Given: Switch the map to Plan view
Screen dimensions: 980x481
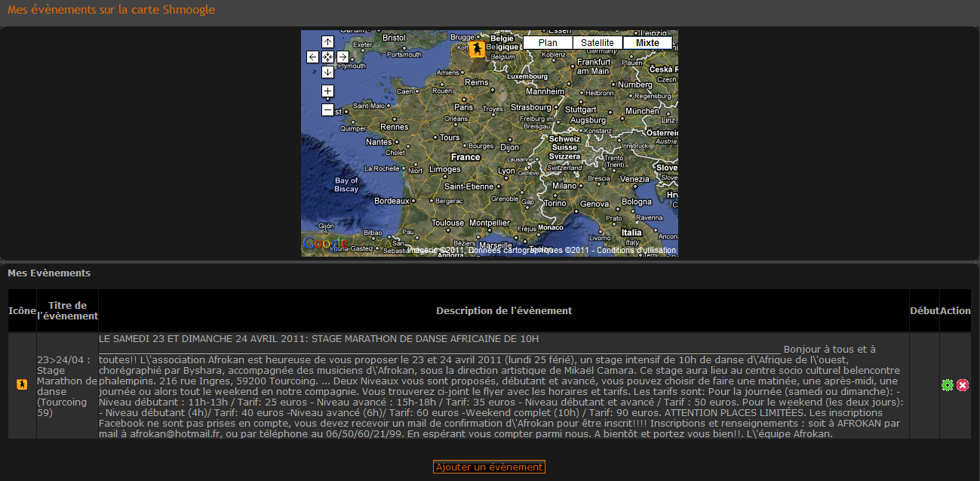Looking at the screenshot, I should (x=548, y=43).
